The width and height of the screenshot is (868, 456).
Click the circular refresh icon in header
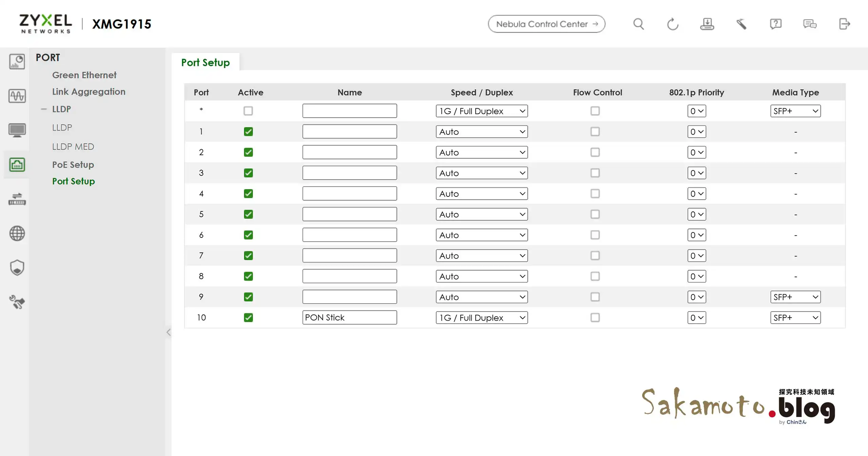(673, 24)
